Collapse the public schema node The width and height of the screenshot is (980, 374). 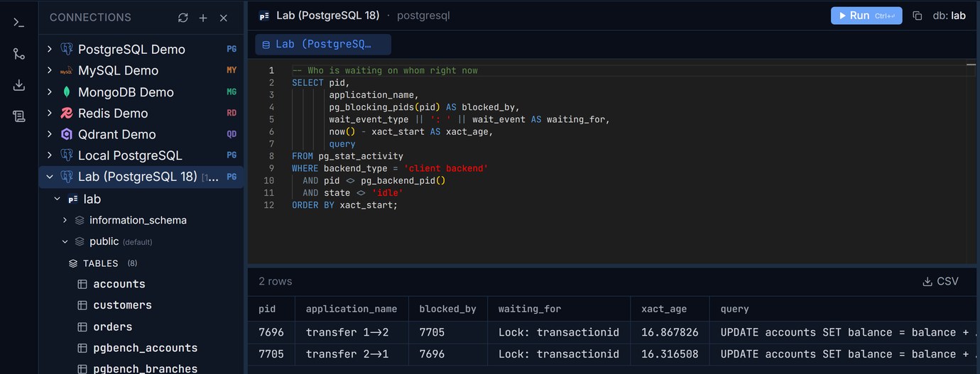click(65, 241)
